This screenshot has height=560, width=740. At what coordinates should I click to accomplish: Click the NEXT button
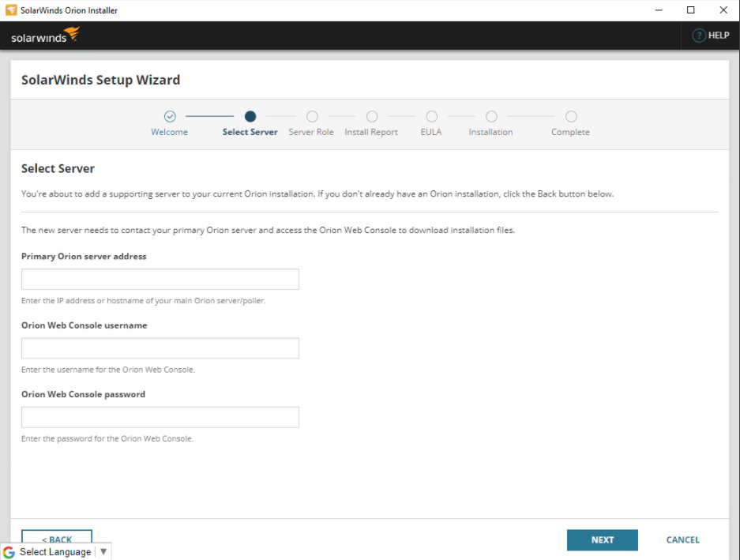coord(603,539)
